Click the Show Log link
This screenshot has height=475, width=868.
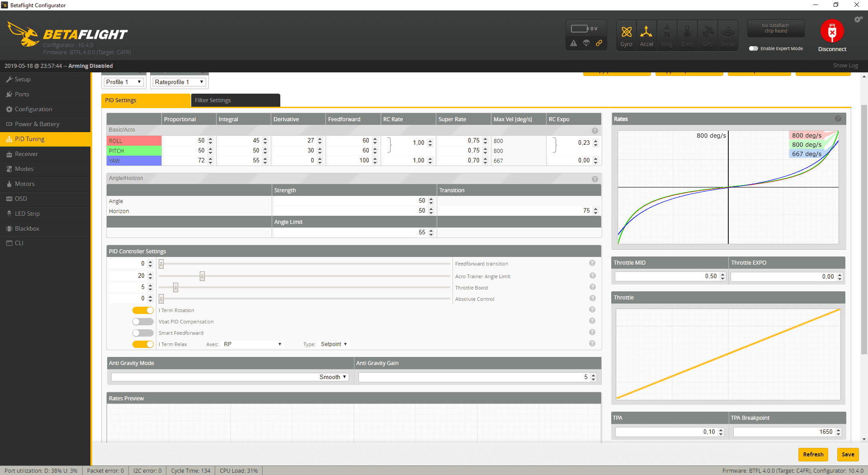click(845, 66)
